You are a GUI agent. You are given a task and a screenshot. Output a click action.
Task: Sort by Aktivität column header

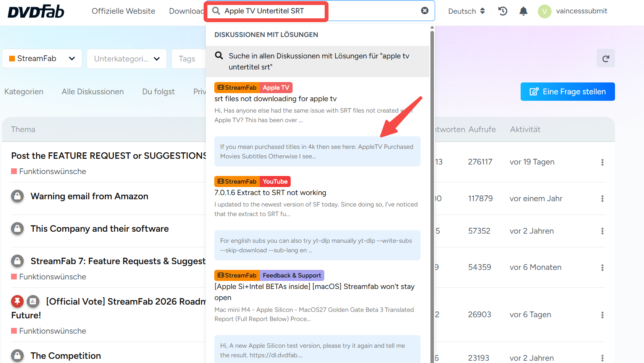pos(525,129)
